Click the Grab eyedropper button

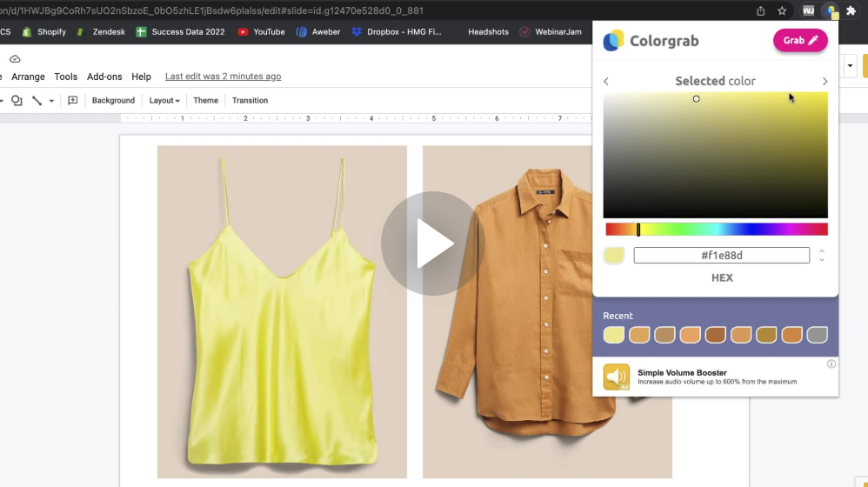800,40
